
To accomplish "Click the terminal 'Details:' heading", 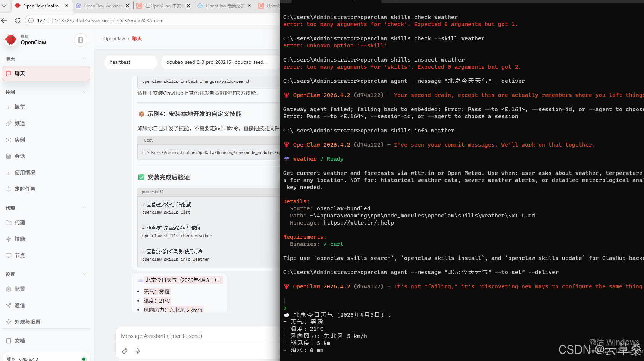I will pyautogui.click(x=296, y=201).
